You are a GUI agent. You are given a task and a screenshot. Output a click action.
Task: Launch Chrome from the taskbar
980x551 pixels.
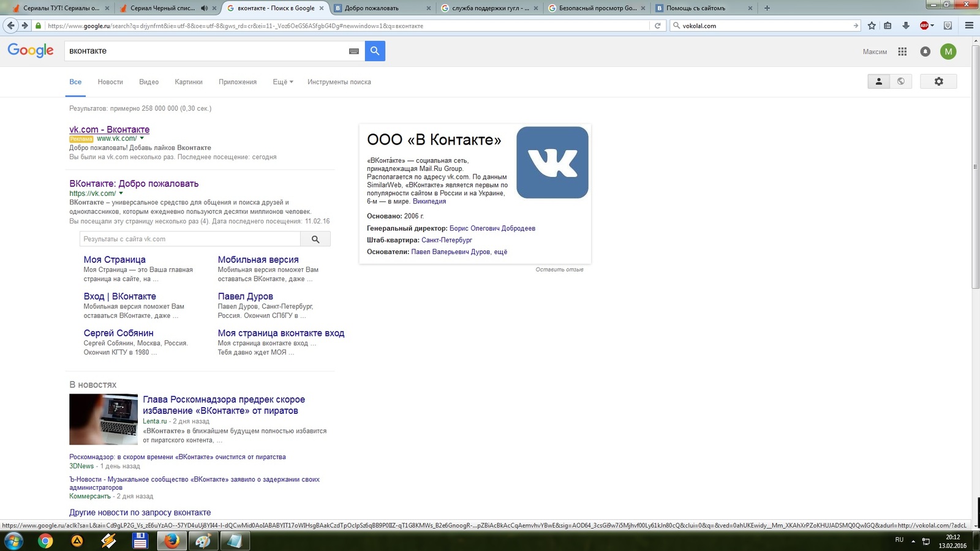45,541
